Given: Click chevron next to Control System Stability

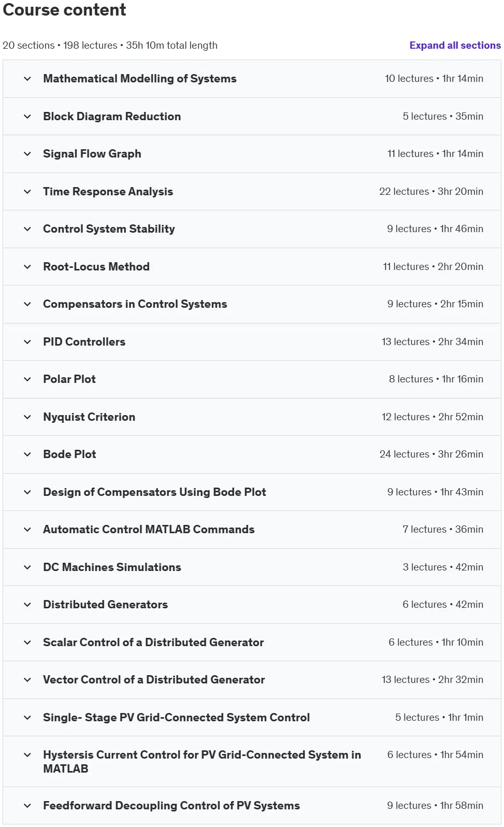Looking at the screenshot, I should pos(27,229).
